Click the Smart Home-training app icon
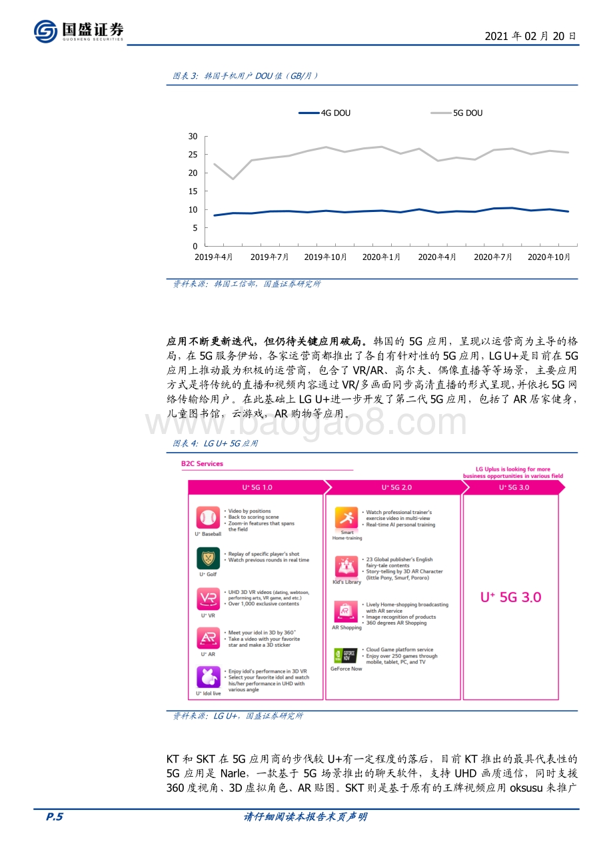 [x=346, y=518]
